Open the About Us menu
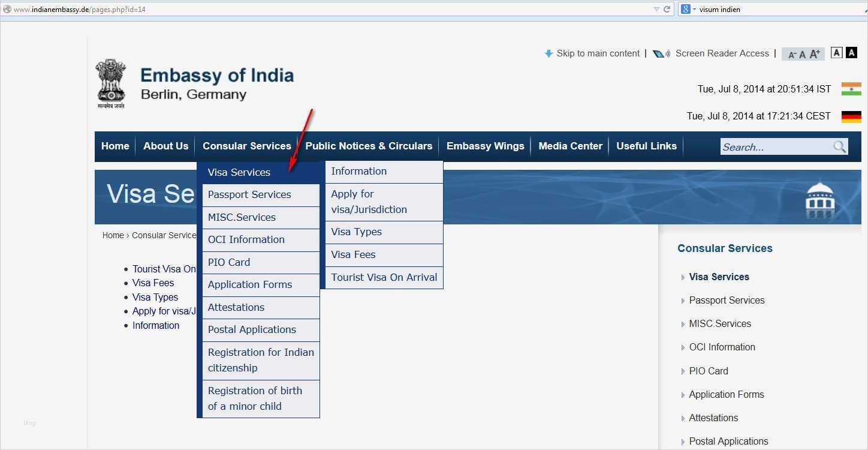This screenshot has width=868, height=450. (166, 146)
